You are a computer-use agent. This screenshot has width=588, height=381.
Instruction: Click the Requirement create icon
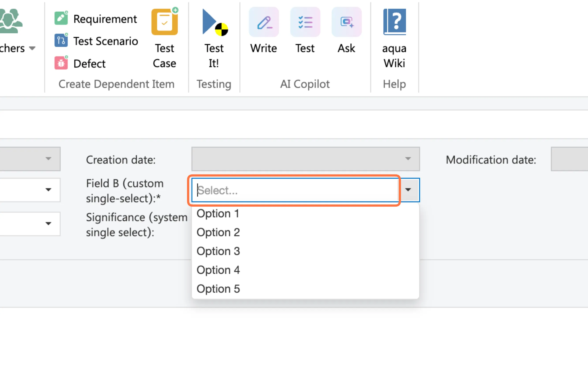(x=61, y=18)
